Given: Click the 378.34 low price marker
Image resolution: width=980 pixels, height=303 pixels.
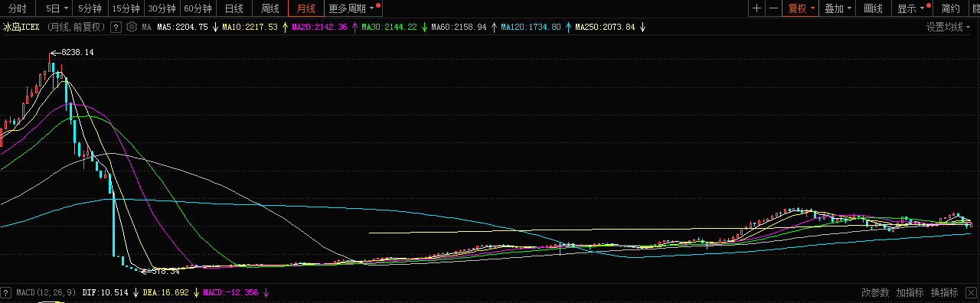Looking at the screenshot, I should [165, 271].
